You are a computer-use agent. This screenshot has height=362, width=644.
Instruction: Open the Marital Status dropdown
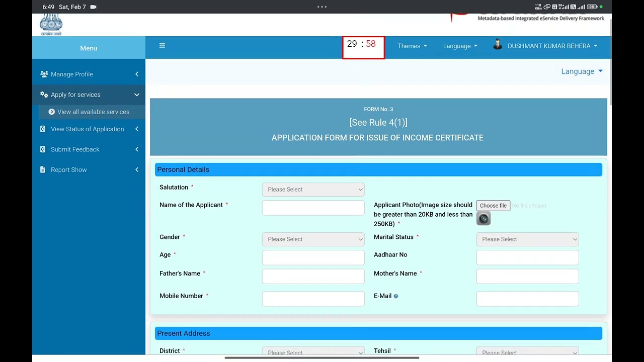527,239
